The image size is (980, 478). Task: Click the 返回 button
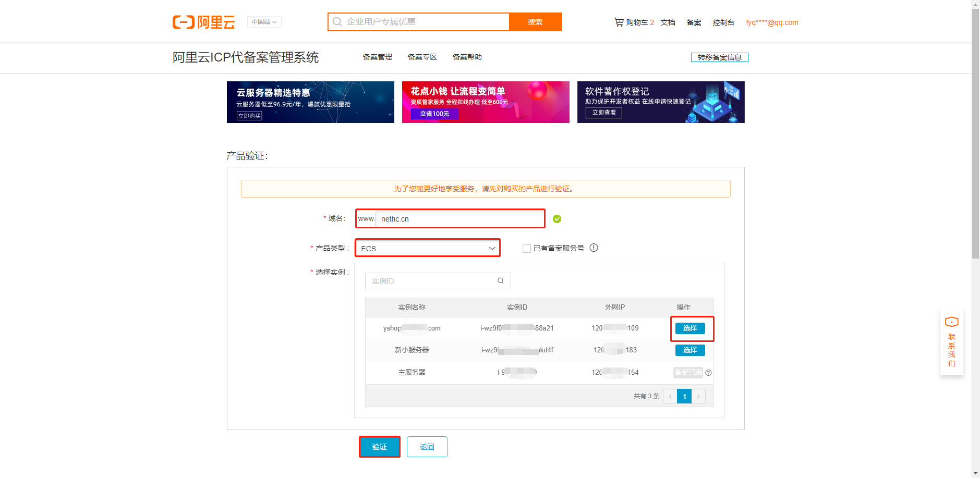click(427, 447)
